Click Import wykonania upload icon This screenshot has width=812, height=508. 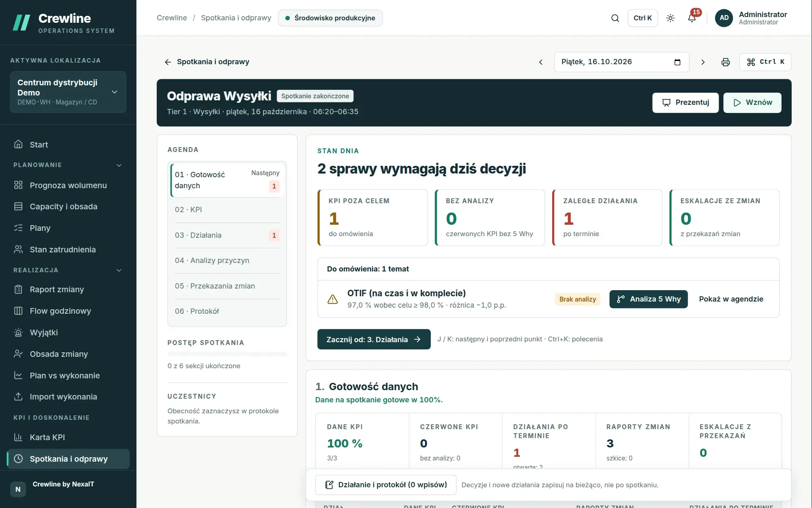18,397
